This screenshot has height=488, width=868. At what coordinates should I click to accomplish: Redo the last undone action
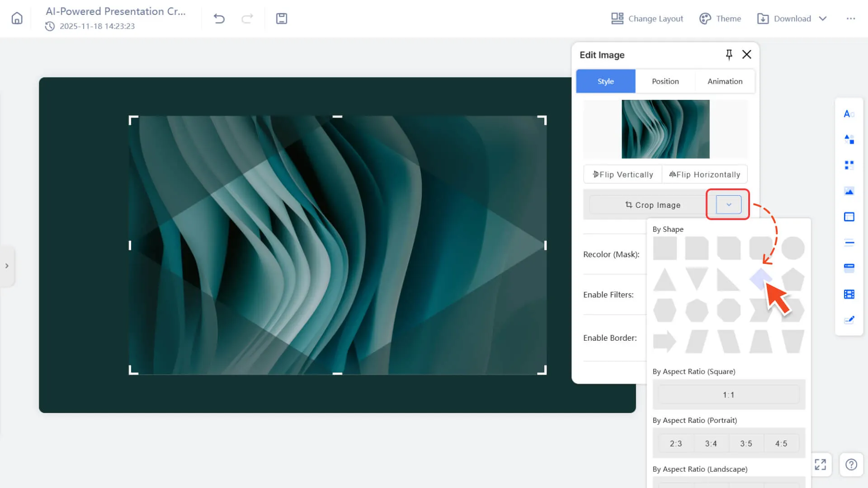[x=247, y=19]
